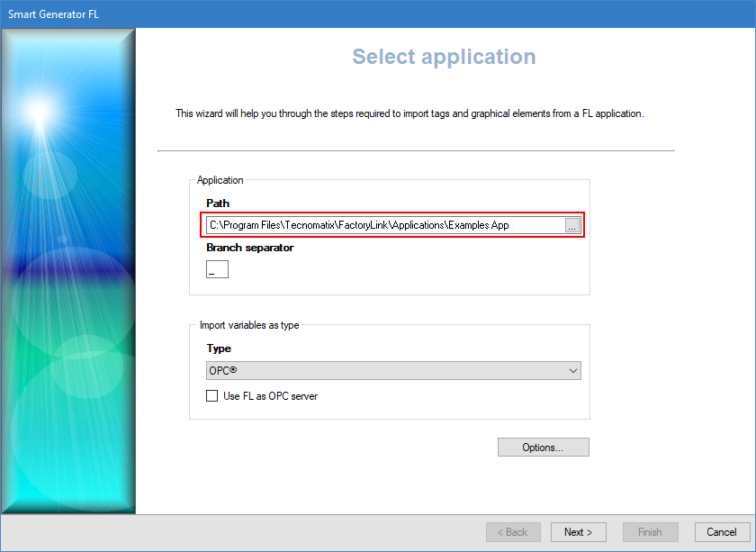Click the disabled Finish button
756x552 pixels.
pos(650,532)
